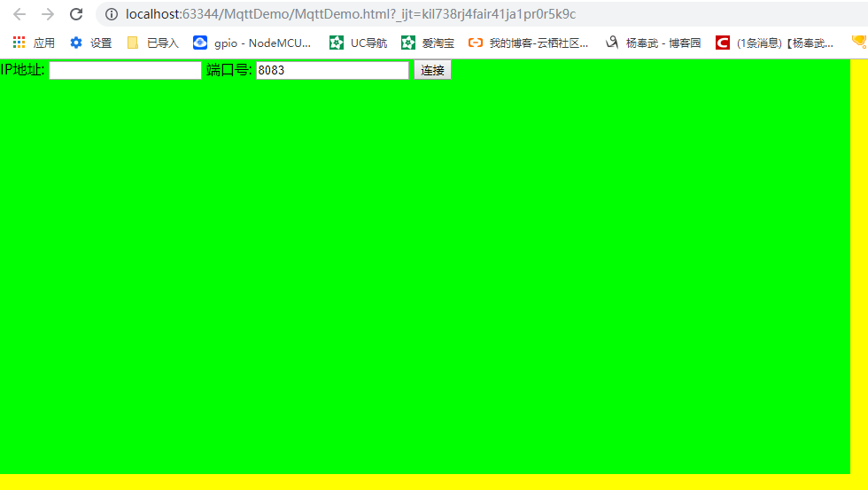Click the 连接 button
Viewport: 868px width, 490px height.
click(432, 70)
